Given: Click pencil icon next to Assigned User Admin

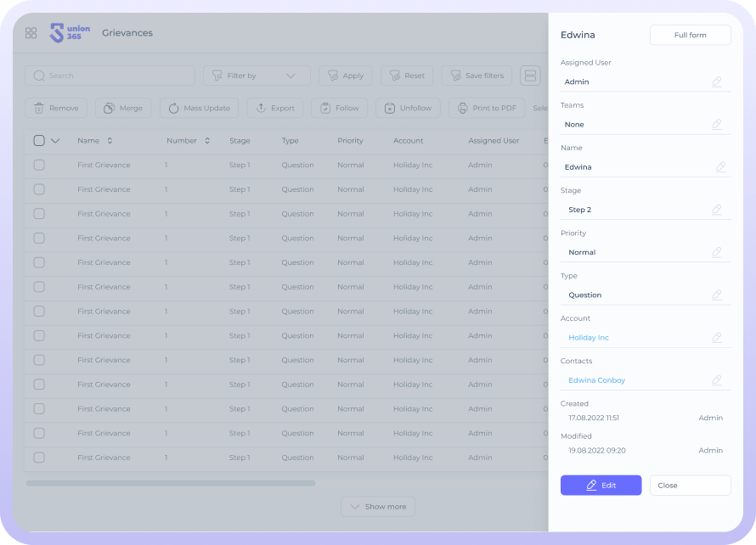Looking at the screenshot, I should pos(717,82).
